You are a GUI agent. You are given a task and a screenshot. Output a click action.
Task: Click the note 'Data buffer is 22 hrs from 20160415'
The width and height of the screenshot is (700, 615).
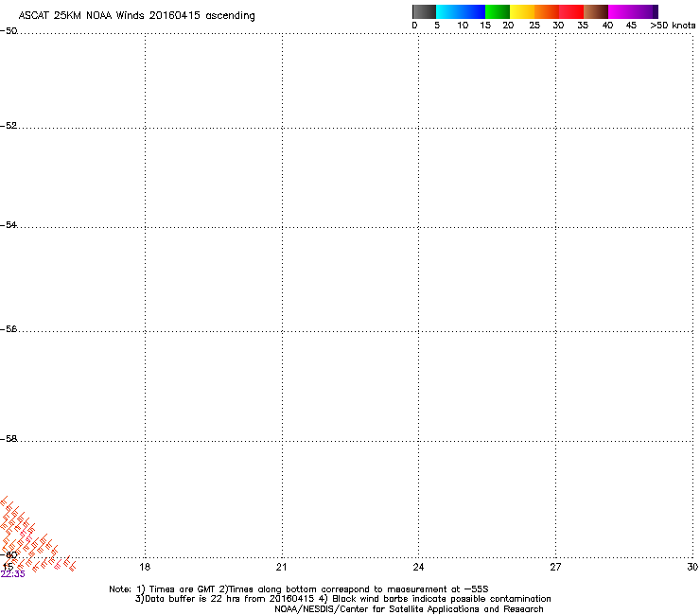[x=229, y=599]
